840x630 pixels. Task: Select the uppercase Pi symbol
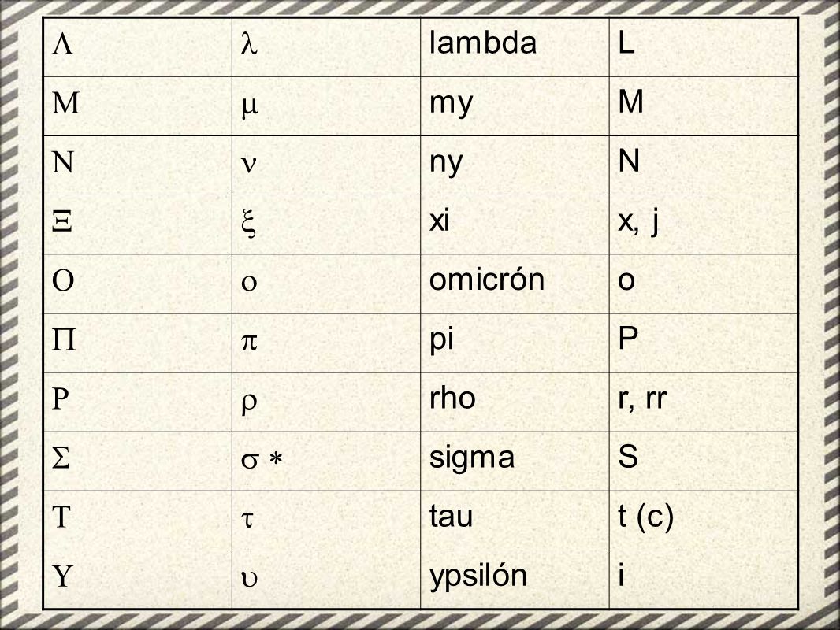[x=64, y=340]
